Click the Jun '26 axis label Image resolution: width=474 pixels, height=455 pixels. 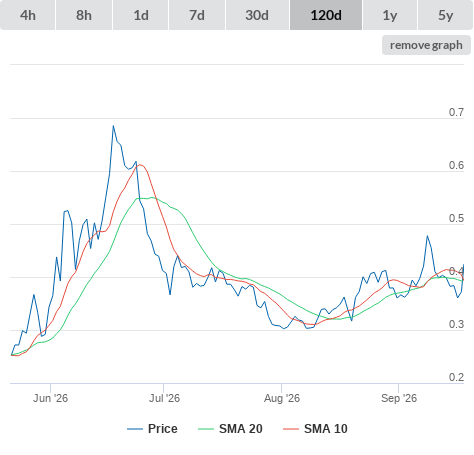coord(50,398)
